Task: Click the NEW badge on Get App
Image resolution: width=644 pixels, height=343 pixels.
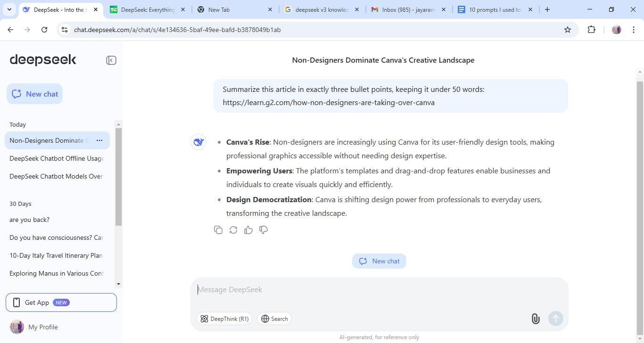Action: pyautogui.click(x=61, y=302)
